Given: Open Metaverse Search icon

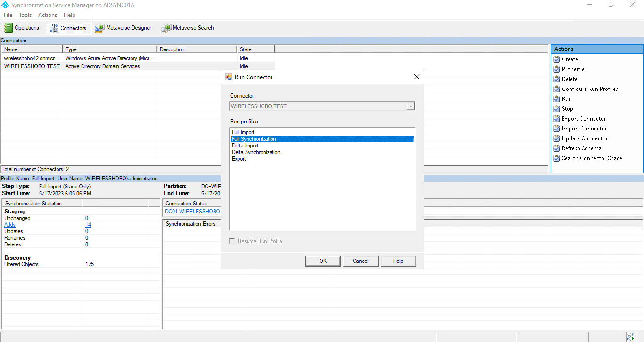Looking at the screenshot, I should pos(166,28).
